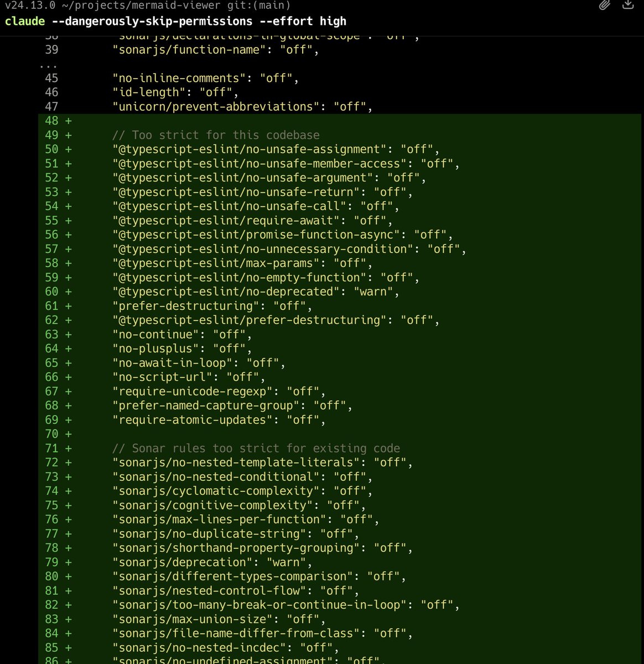
Task: Select the sonarjs/no-nested-conditional line
Action: tap(242, 478)
